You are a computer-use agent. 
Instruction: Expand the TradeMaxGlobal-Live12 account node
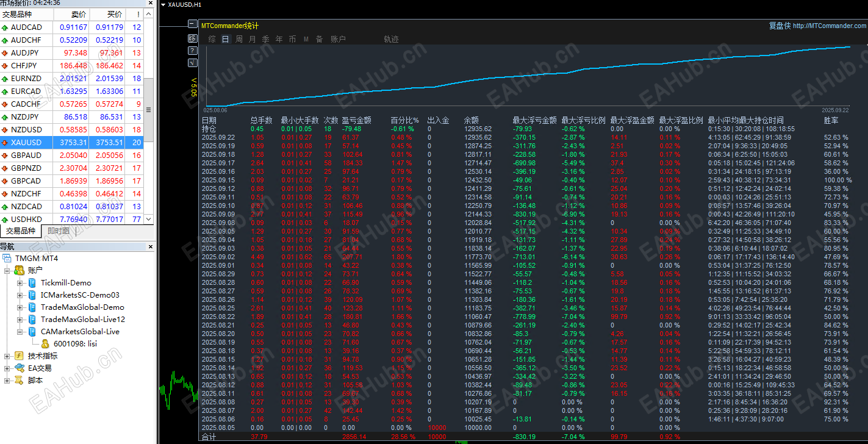click(20, 319)
